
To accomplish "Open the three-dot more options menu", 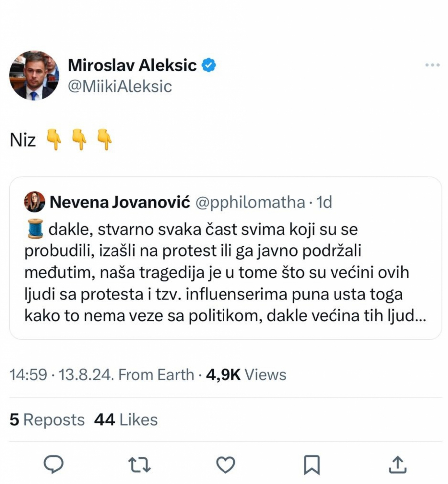I will pos(432,65).
